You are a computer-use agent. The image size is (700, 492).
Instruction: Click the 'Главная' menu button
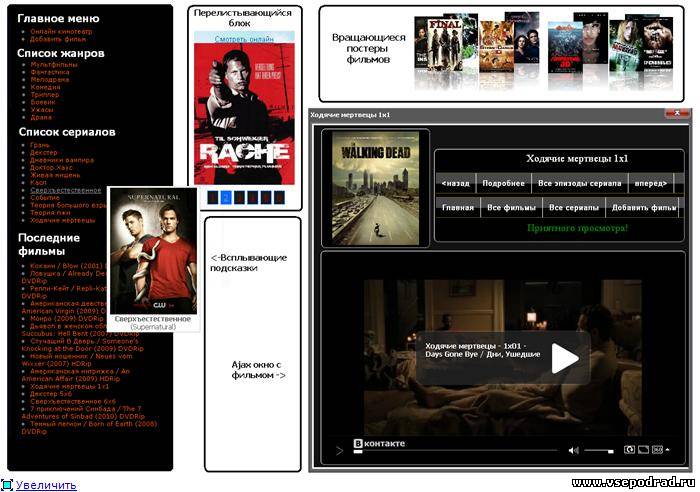(x=458, y=208)
